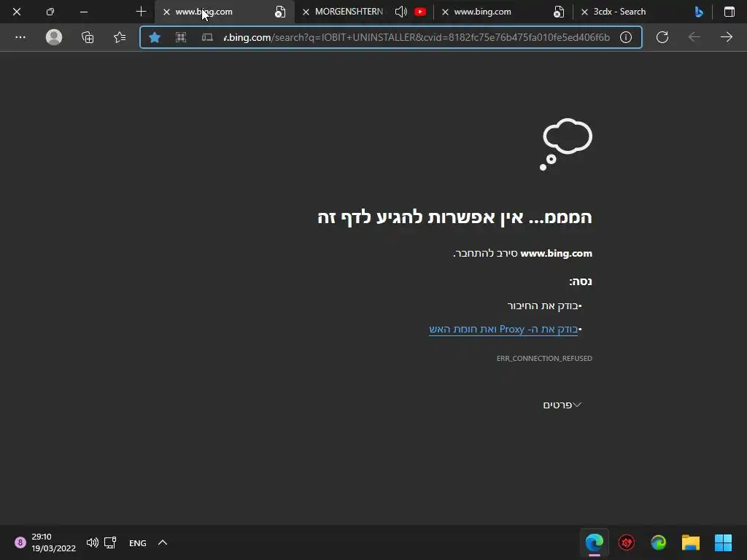This screenshot has height=560, width=747.
Task: Open the red gear app in taskbar
Action: tap(626, 542)
